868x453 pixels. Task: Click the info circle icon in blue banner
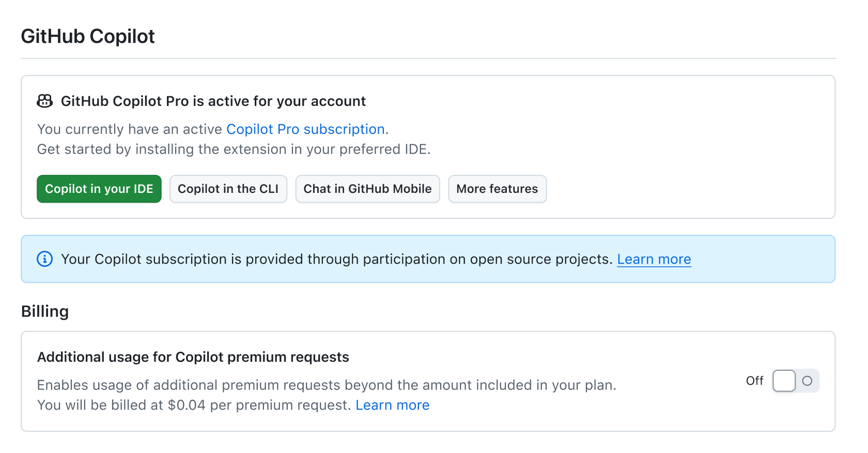point(45,259)
